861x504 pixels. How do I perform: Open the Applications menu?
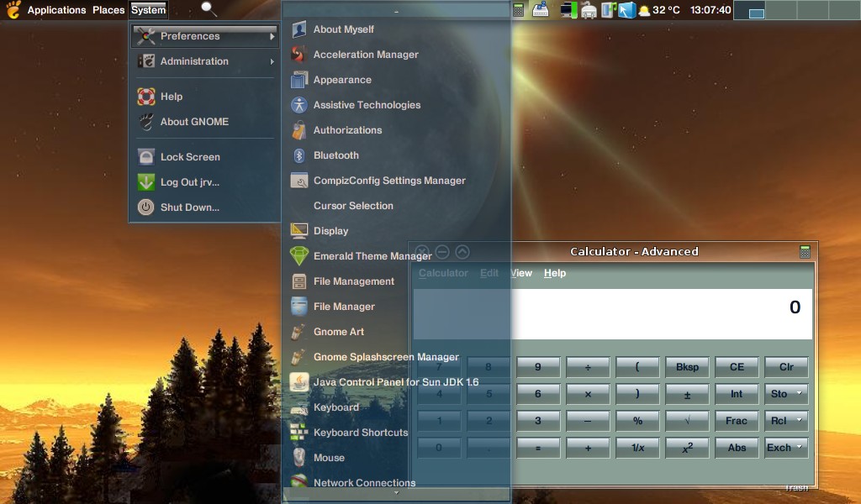(56, 10)
